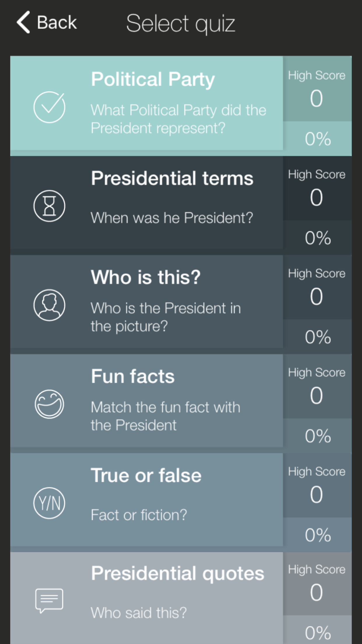
Task: Tap the speech bubble quotes icon
Action: pos(49,601)
